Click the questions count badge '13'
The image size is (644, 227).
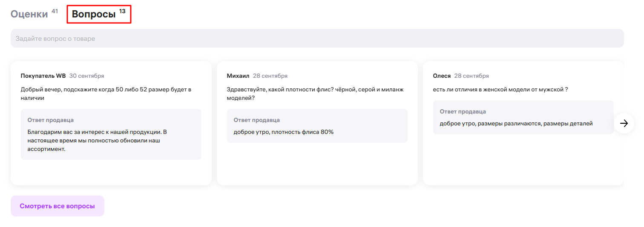click(x=122, y=11)
